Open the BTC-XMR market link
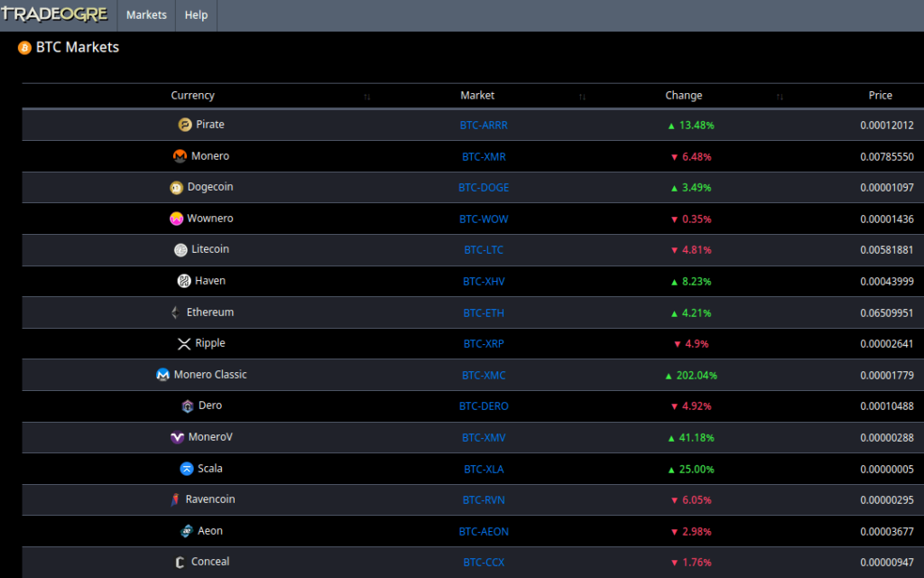This screenshot has width=924, height=578. click(x=484, y=157)
